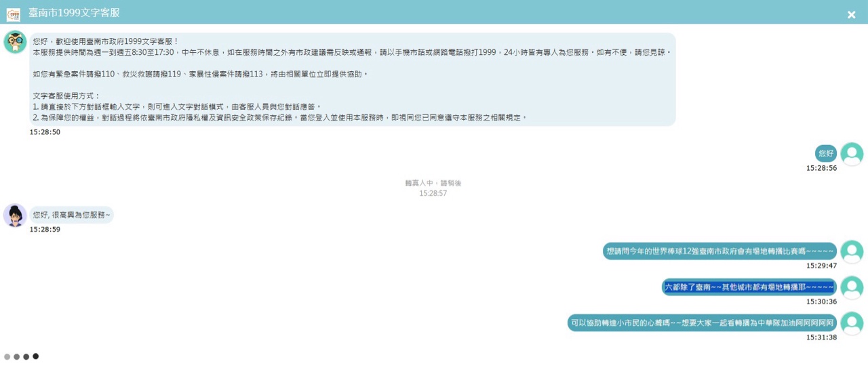Image resolution: width=868 pixels, height=374 pixels.
Task: Click the chatbot owl avatar beside welcome message
Action: pyautogui.click(x=15, y=42)
